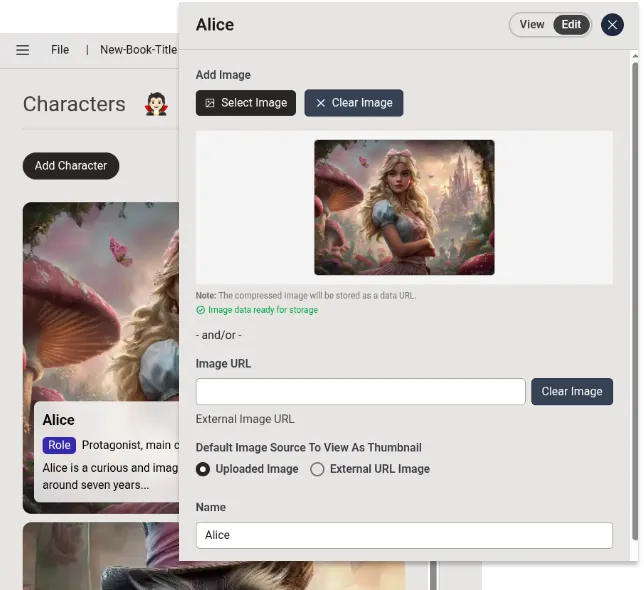Open the hamburger menu icon
644x590 pixels.
[22, 50]
